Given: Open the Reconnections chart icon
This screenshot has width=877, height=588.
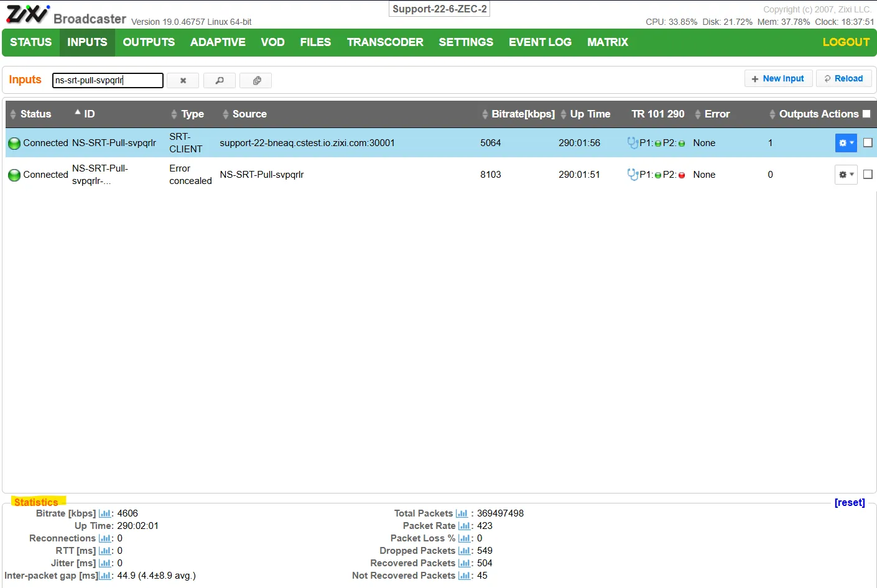Looking at the screenshot, I should pyautogui.click(x=104, y=538).
